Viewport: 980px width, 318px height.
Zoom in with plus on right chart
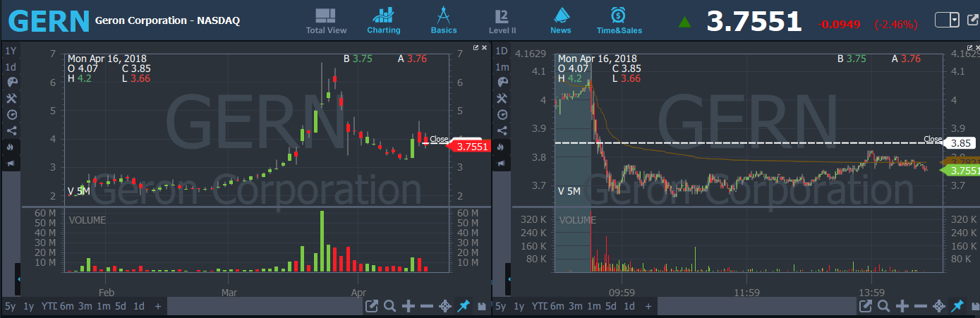point(902,306)
